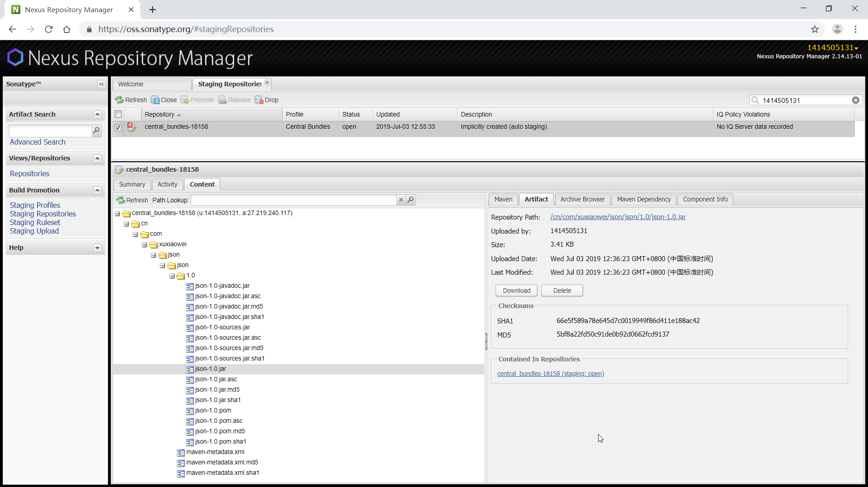Click the Promote toolbar button

coord(198,100)
